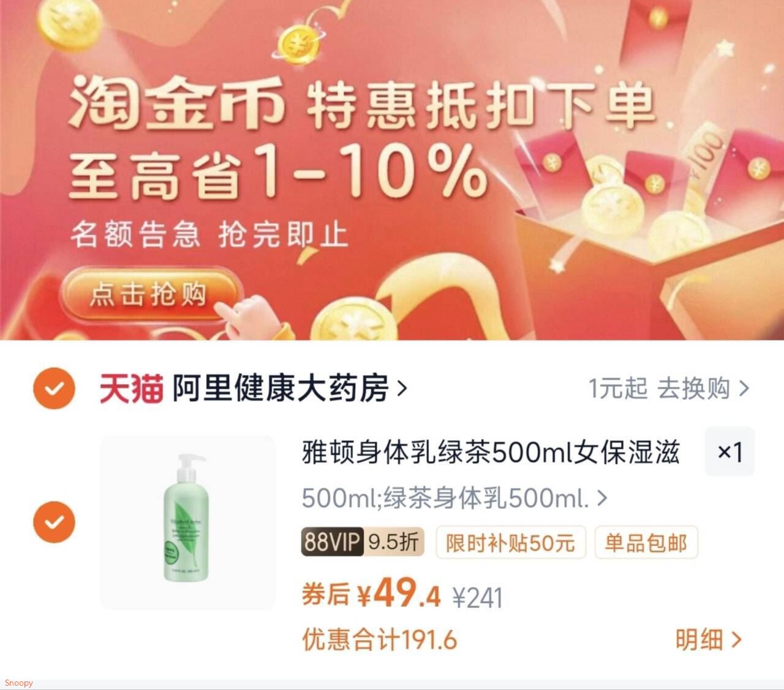This screenshot has height=690, width=784.
Task: Open the 1元起 去换购 offer
Action: (x=668, y=388)
